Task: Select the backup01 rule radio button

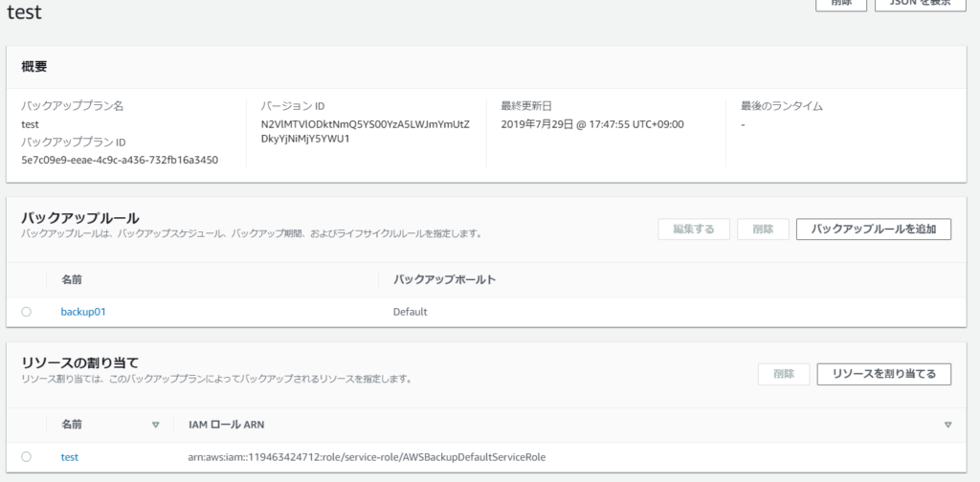Action: click(26, 312)
